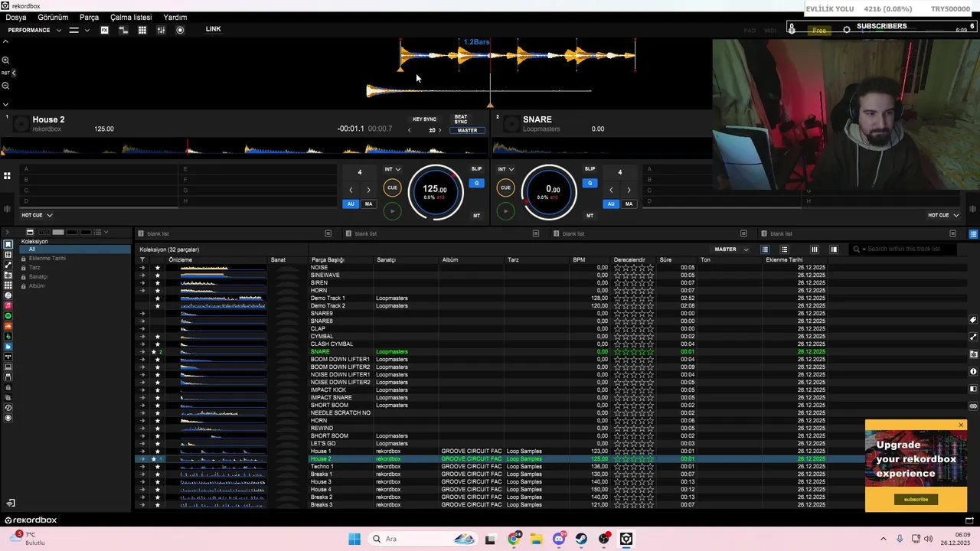The image size is (980, 551).
Task: Open the iTunes icon in sidebar
Action: point(8,295)
